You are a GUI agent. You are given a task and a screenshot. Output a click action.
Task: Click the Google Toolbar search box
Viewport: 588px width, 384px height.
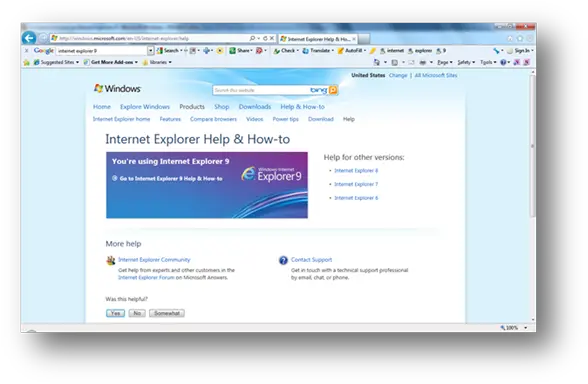[101, 51]
